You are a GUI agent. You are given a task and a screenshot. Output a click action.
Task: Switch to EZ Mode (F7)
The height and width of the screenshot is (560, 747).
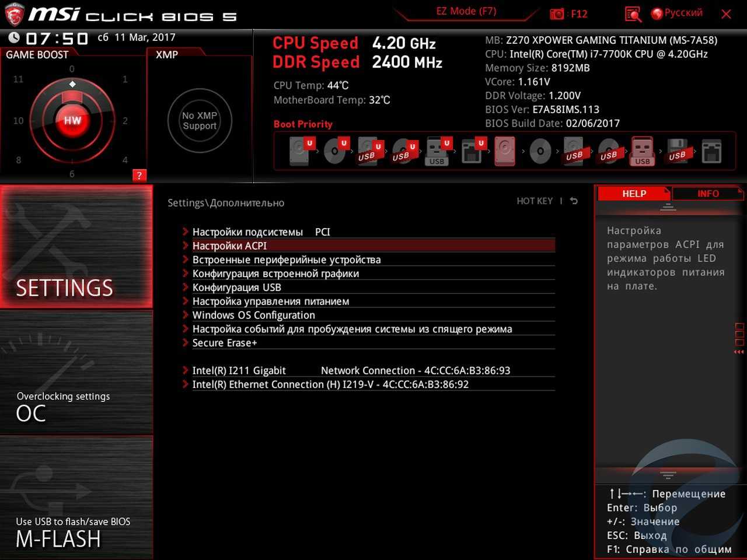(x=466, y=11)
